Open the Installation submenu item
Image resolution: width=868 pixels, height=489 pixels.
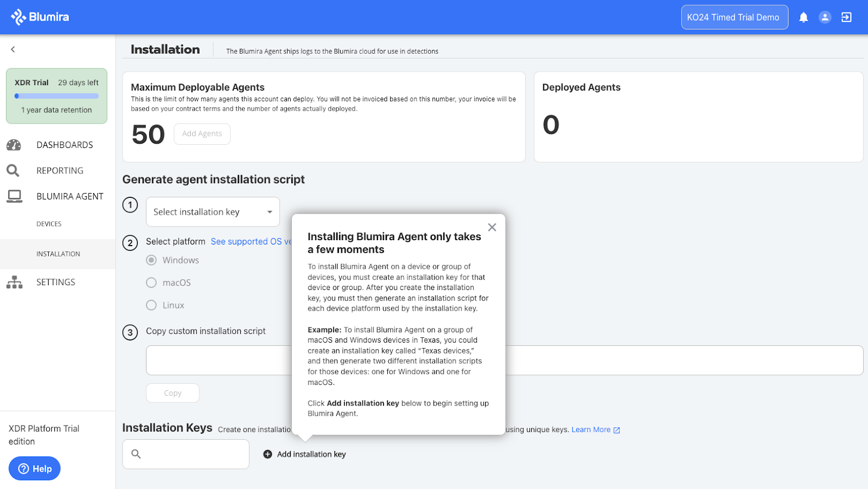(x=58, y=254)
